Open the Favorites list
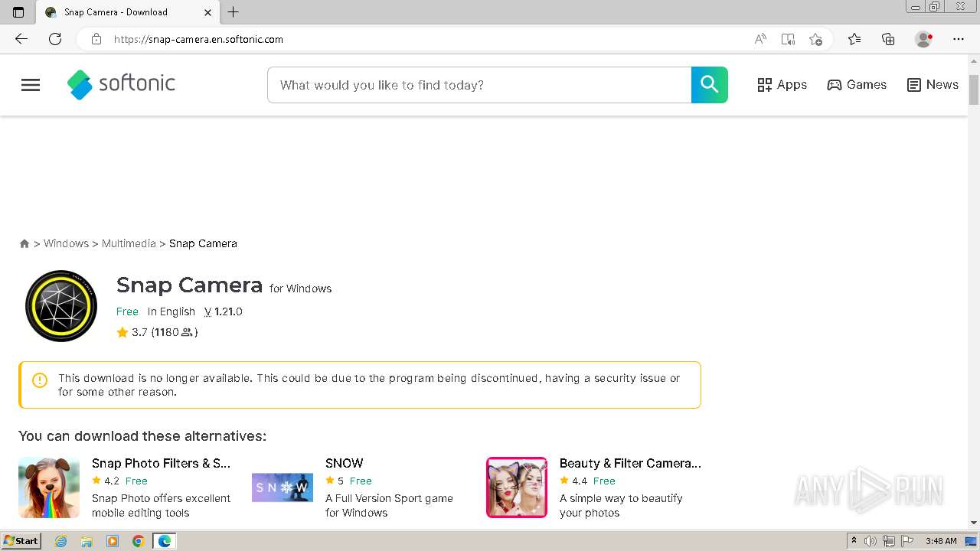Screen dimensions: 980x551 [x=854, y=39]
